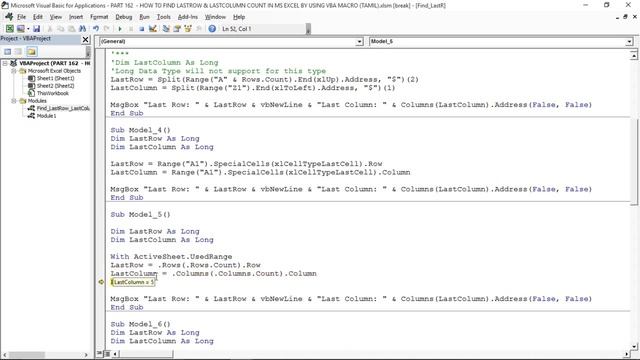This screenshot has height=360, width=640.
Task: Open the Add-Ins menu
Action: pyautogui.click(x=187, y=17)
